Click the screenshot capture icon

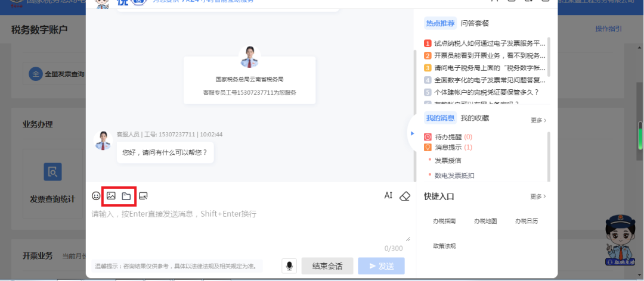pyautogui.click(x=143, y=196)
